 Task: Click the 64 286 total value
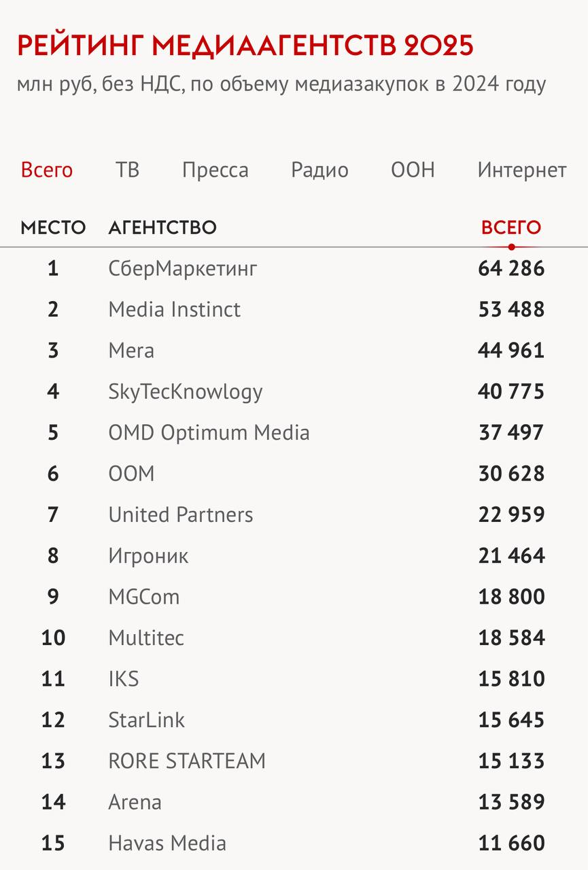point(511,268)
